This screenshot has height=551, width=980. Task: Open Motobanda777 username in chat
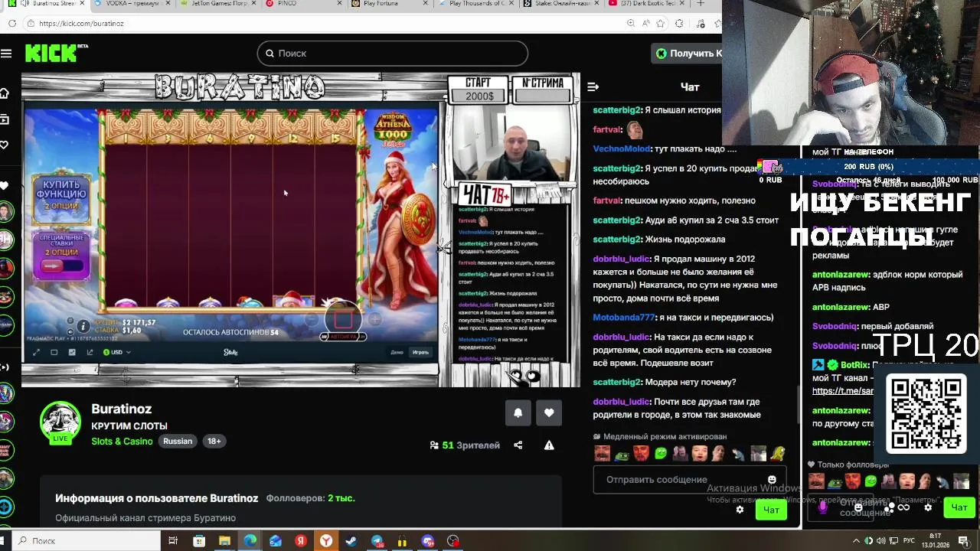624,318
